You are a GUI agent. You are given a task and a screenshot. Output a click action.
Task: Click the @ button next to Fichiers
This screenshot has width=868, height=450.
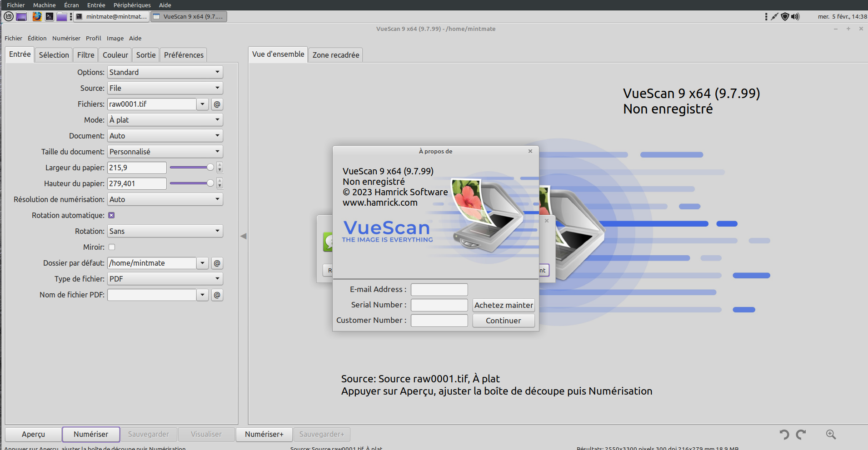(217, 104)
